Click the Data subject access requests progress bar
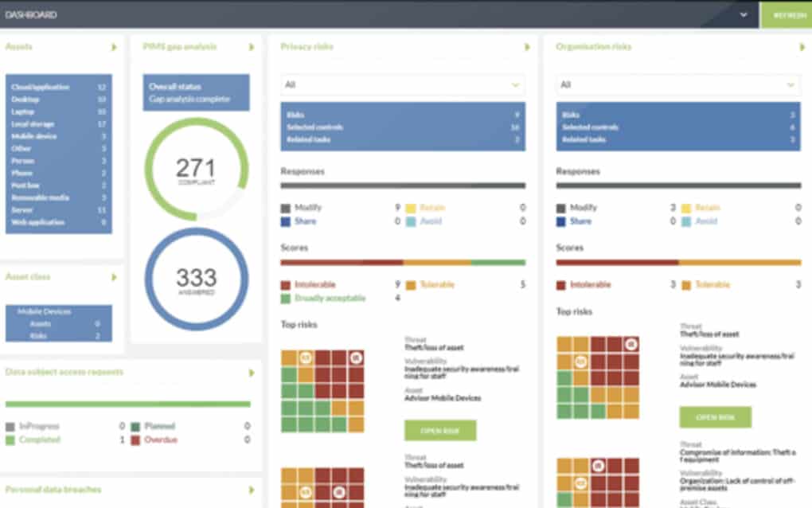Screen dimensions: 812x508 tap(128, 404)
